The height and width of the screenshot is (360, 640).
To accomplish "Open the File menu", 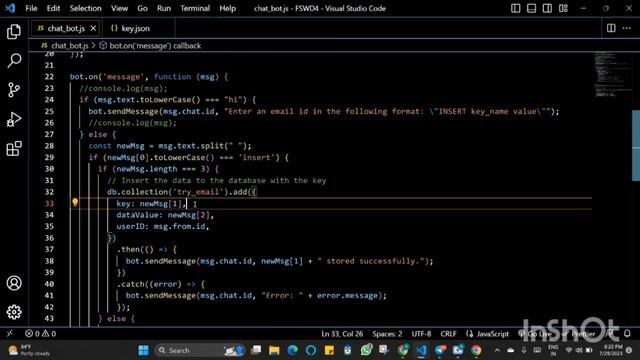I will (31, 8).
